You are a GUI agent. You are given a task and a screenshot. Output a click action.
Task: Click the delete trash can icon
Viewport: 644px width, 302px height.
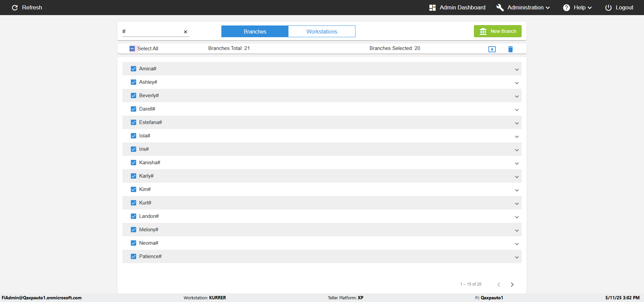pos(511,49)
